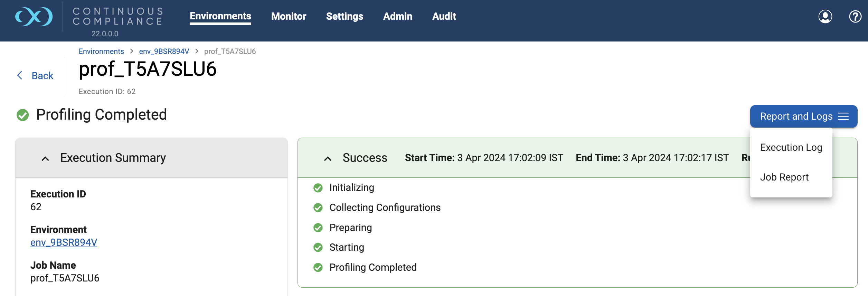The width and height of the screenshot is (868, 296).
Task: Click the help question mark icon
Action: coord(855,17)
